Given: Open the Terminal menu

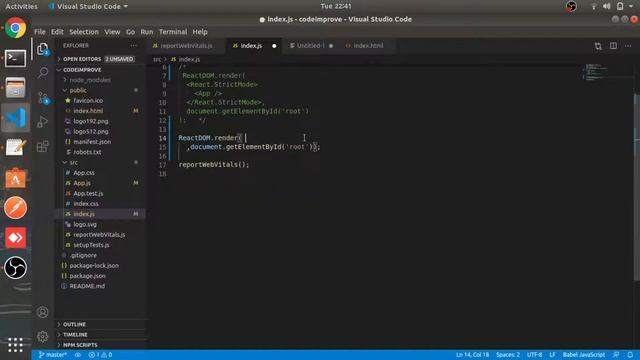Looking at the screenshot, I should point(173,32).
